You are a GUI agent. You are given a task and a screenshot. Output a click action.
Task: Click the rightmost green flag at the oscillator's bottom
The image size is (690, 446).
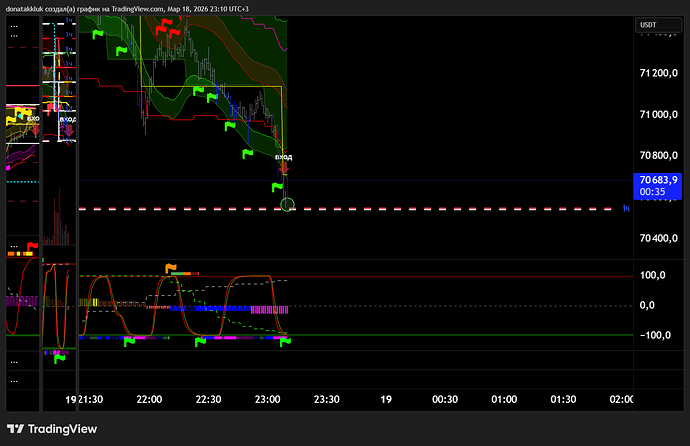(x=285, y=342)
